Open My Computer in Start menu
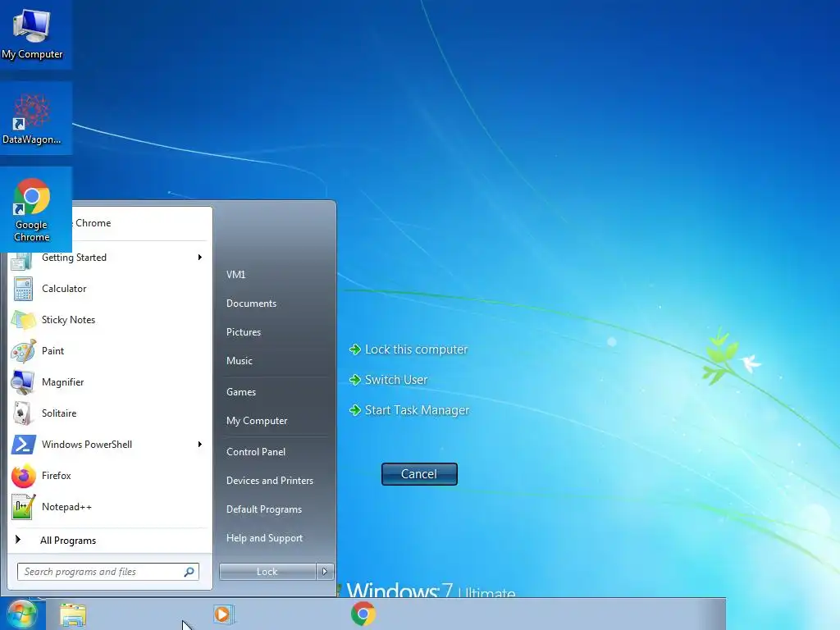This screenshot has height=630, width=840. click(x=257, y=421)
